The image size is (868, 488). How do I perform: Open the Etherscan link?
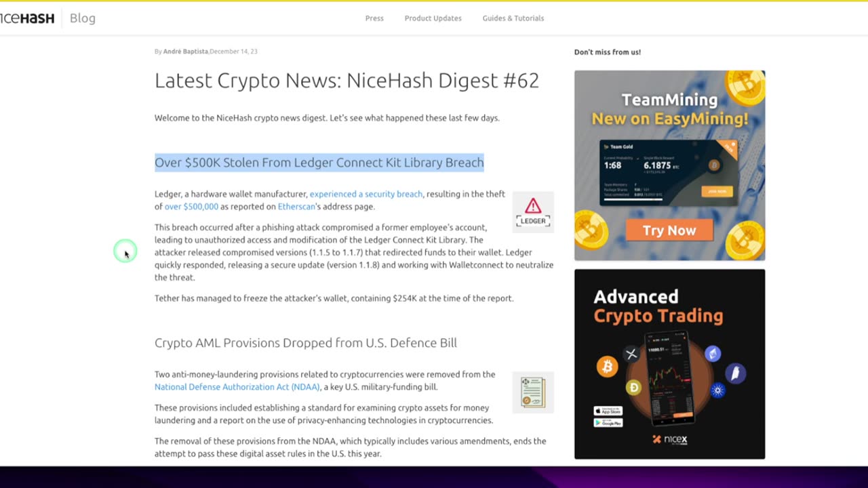pyautogui.click(x=296, y=207)
